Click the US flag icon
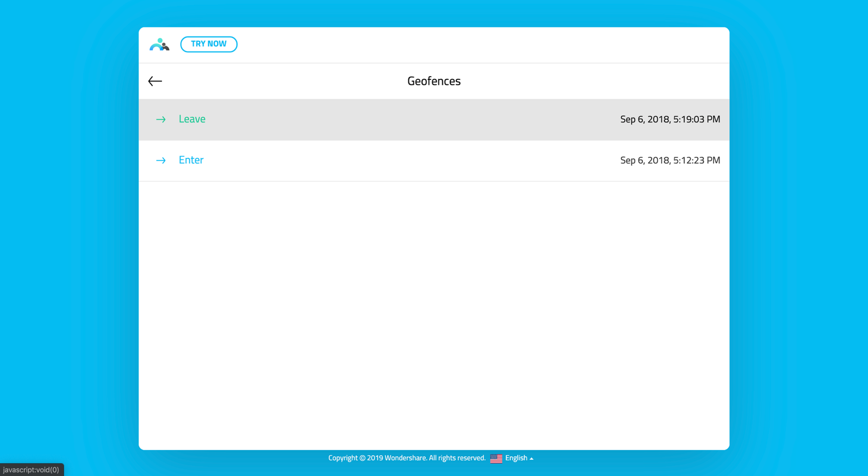The width and height of the screenshot is (868, 476). [x=496, y=459]
